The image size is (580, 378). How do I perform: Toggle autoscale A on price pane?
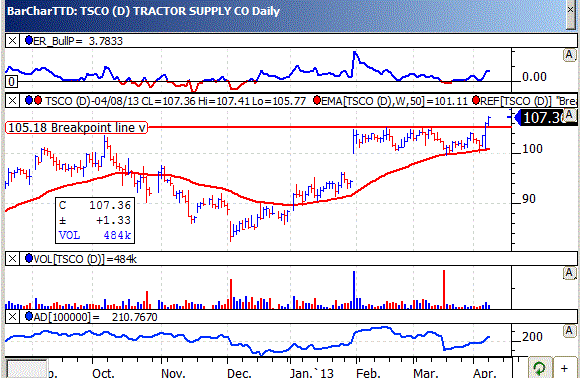pyautogui.click(x=569, y=115)
